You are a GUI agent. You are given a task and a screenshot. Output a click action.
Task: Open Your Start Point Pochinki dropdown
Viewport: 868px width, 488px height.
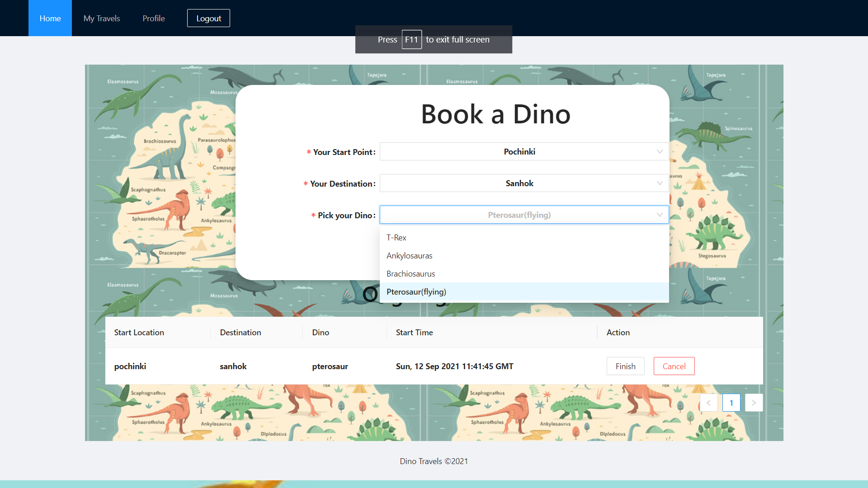tap(519, 152)
